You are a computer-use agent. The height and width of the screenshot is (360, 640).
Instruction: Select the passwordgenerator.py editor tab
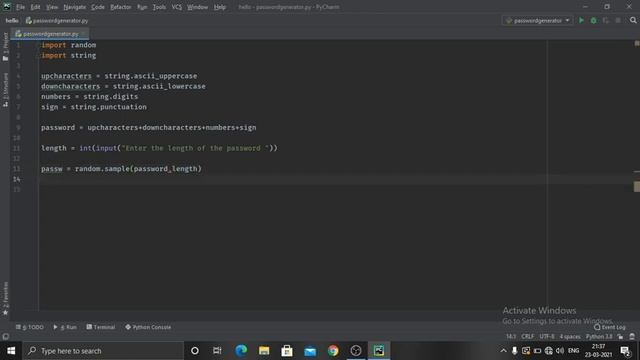coord(50,34)
